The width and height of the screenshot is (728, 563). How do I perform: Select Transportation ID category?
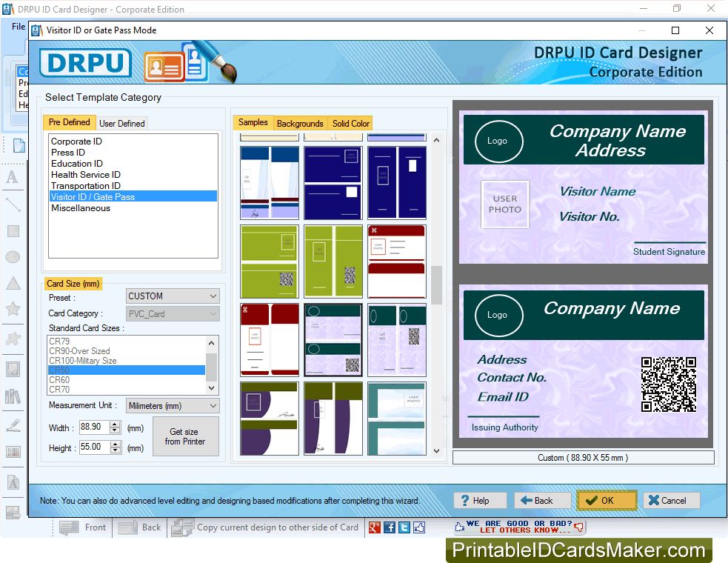(133, 186)
